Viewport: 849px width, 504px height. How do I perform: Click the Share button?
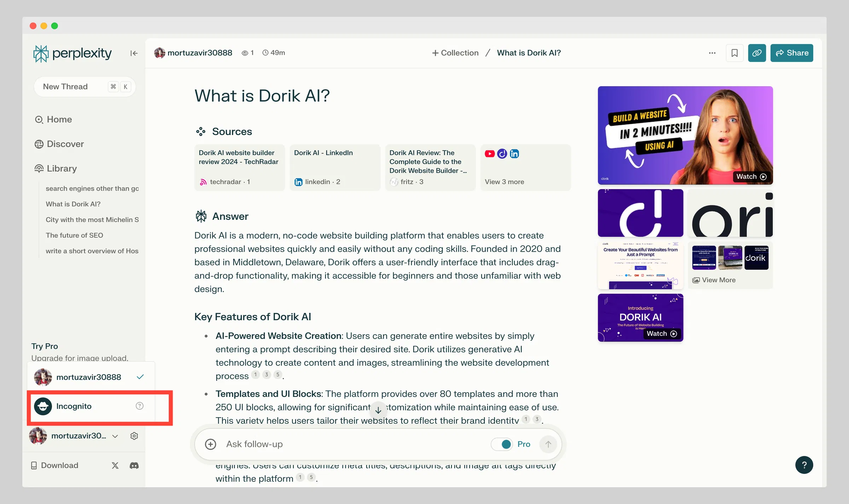792,53
